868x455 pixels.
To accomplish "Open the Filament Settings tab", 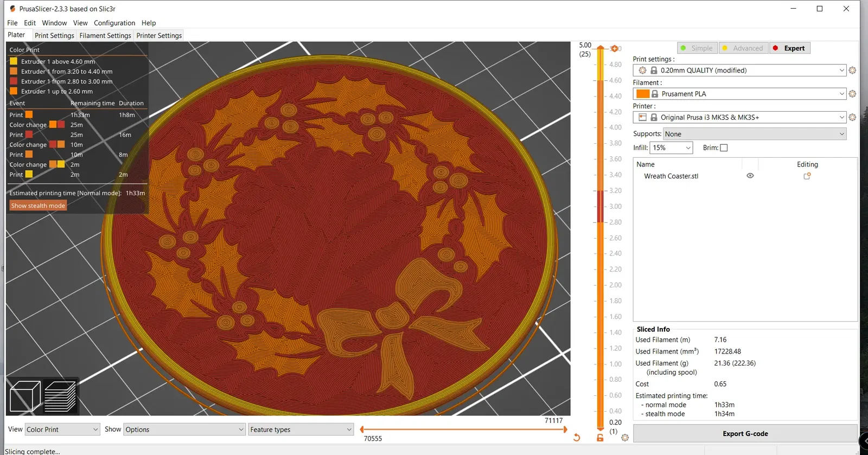I will click(x=105, y=36).
